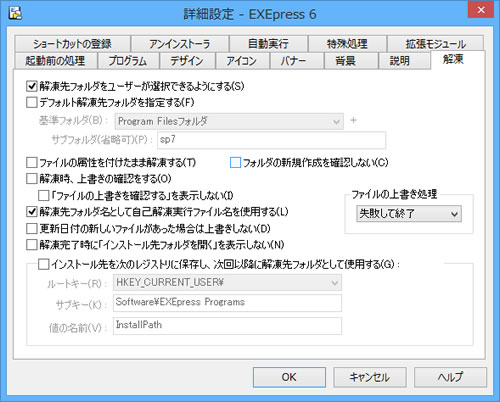This screenshot has width=500, height=402.
Task: Check 更新日付の新しいファイル上書きしない option
Action: pos(32,229)
